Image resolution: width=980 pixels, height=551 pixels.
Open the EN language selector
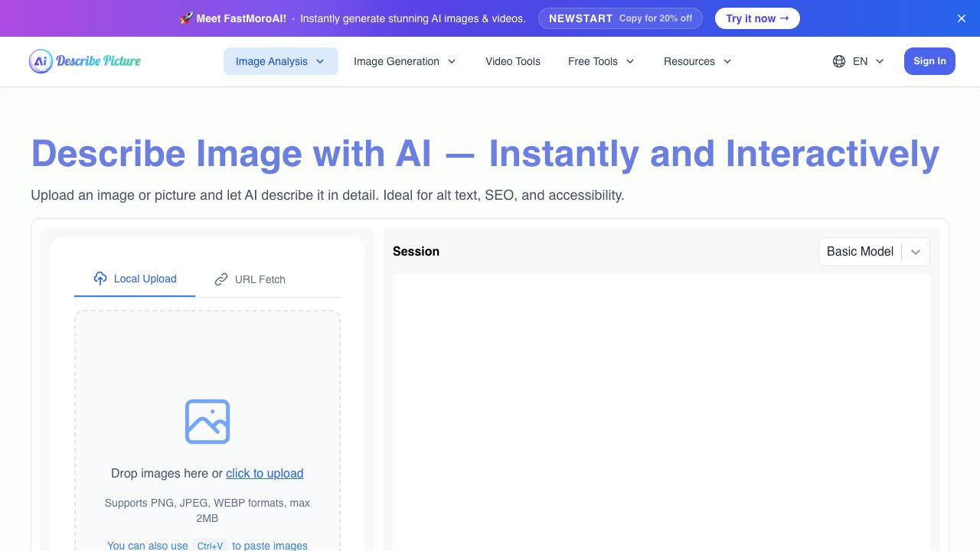coord(858,61)
